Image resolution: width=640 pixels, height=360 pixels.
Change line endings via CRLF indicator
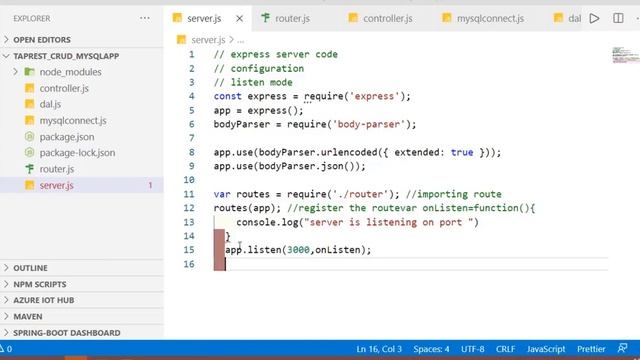pyautogui.click(x=505, y=349)
